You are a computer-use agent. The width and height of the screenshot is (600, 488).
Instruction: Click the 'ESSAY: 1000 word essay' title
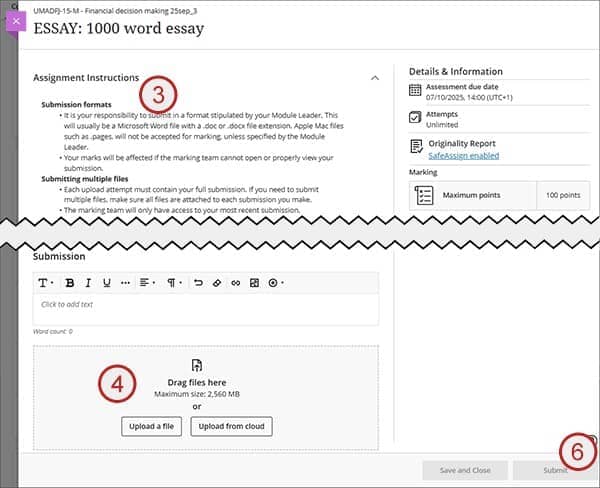tap(119, 28)
